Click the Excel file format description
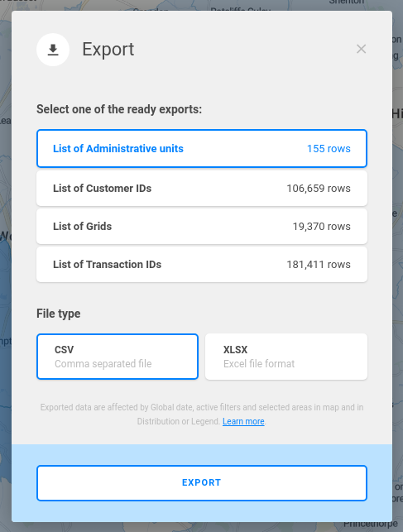This screenshot has width=403, height=532. coord(259,364)
